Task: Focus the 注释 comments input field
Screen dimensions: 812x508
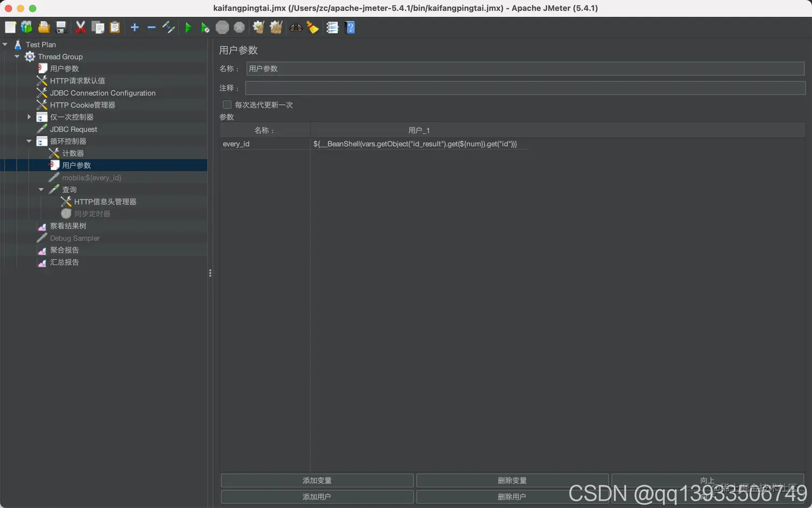Action: (x=525, y=88)
